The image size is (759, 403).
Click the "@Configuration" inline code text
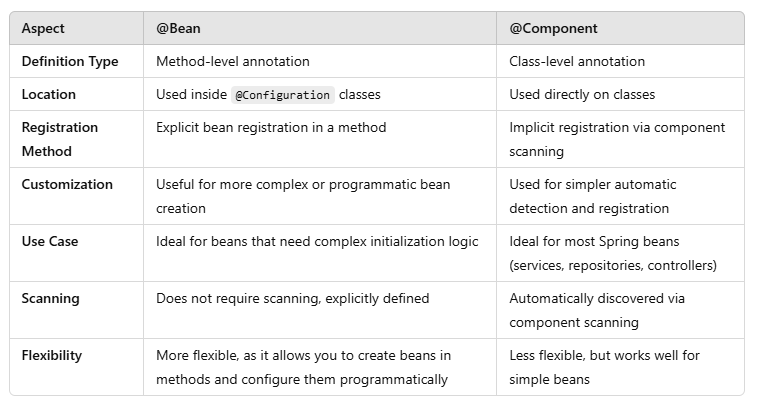(x=282, y=95)
